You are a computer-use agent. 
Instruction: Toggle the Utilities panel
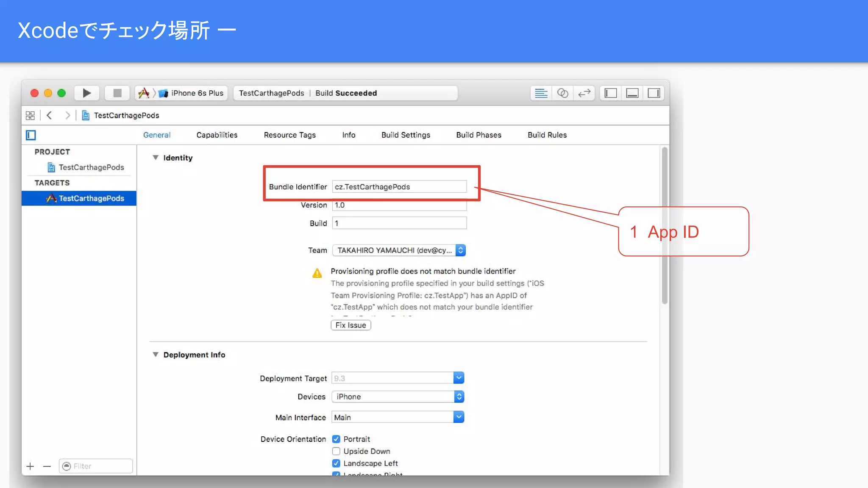[654, 93]
